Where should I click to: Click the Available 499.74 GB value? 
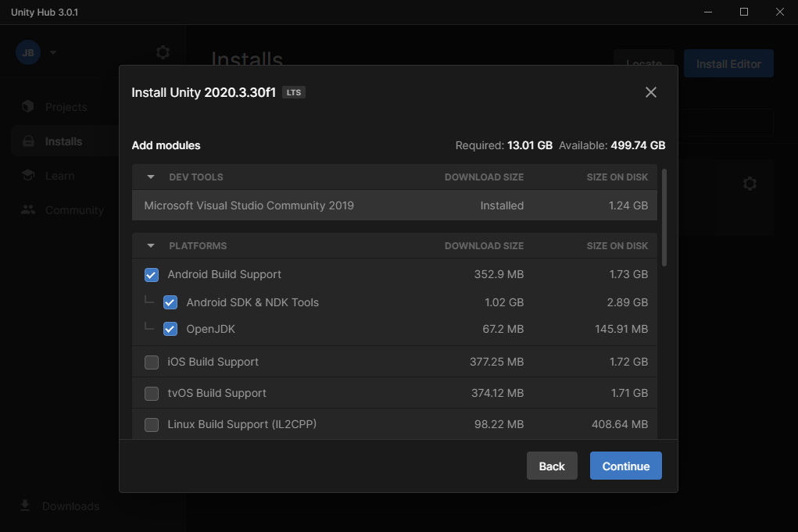coord(639,145)
